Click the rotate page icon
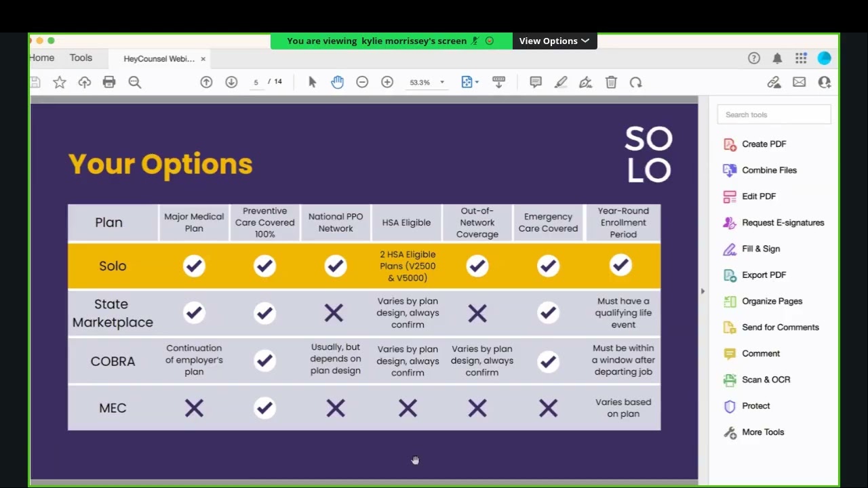 [635, 82]
